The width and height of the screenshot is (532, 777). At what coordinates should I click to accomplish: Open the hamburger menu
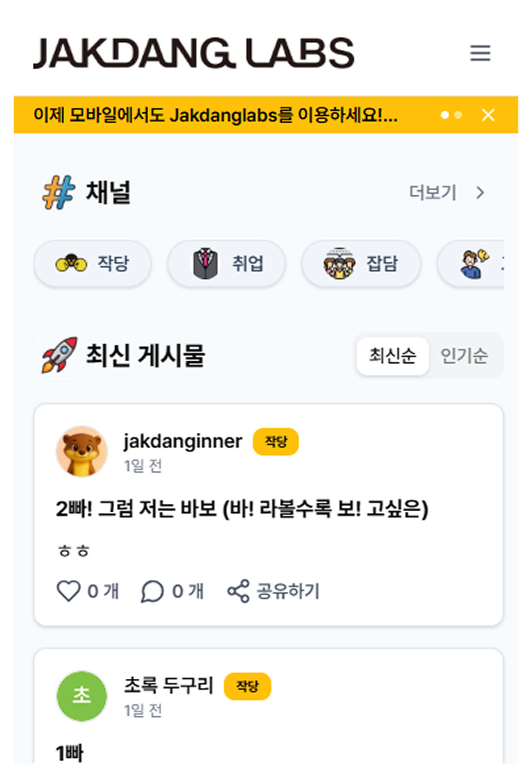[x=480, y=53]
